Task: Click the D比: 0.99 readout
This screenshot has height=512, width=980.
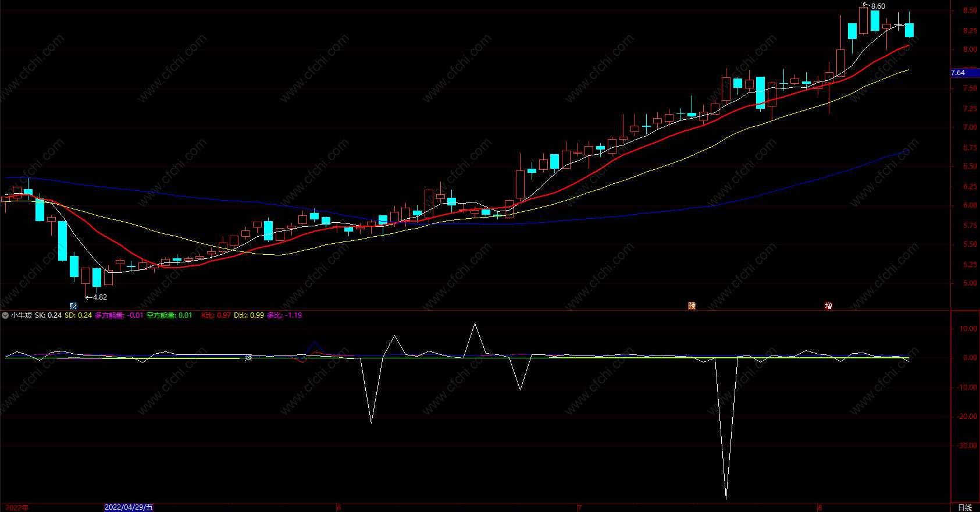Action: 249,315
